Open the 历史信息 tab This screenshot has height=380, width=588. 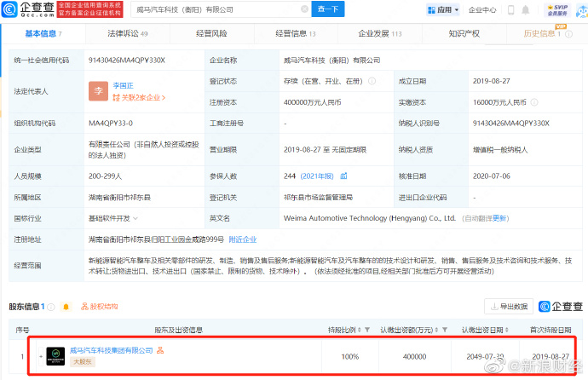click(x=542, y=33)
